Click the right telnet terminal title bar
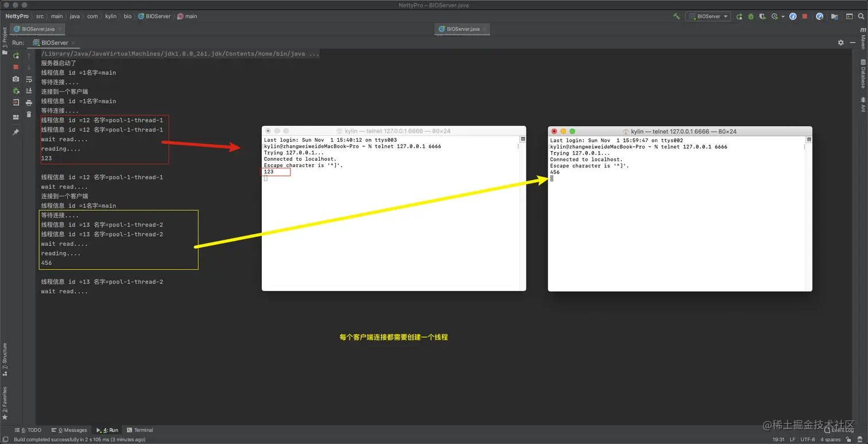The height and width of the screenshot is (444, 868). click(680, 131)
